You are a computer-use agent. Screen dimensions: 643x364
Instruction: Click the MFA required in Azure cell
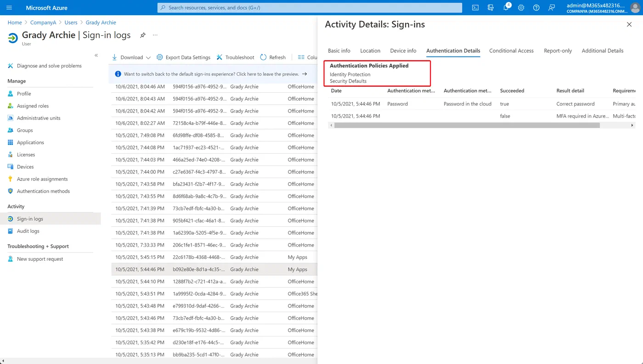582,116
